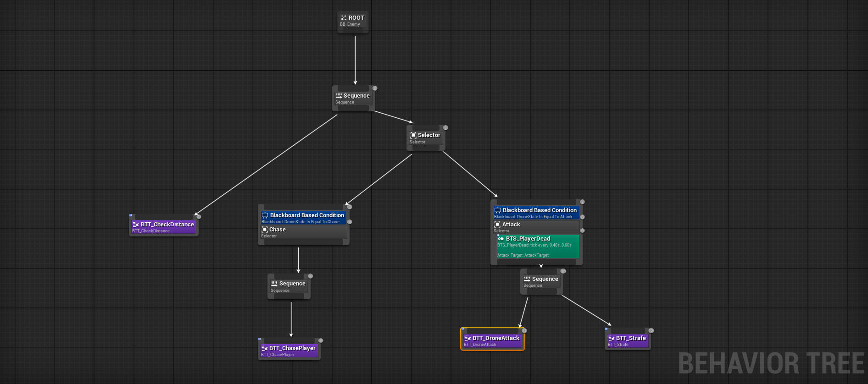The height and width of the screenshot is (384, 868).
Task: Select the BTS_PlayerDead service block
Action: [537, 247]
